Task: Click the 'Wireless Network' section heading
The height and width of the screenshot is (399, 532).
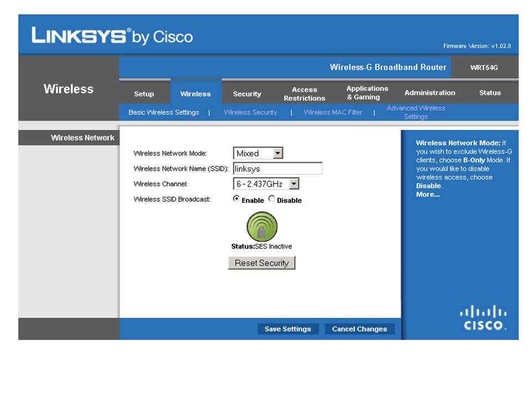Action: pyautogui.click(x=83, y=138)
